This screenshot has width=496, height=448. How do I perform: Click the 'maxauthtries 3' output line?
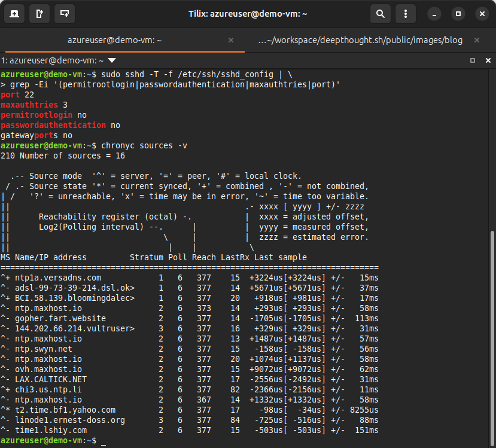point(34,105)
